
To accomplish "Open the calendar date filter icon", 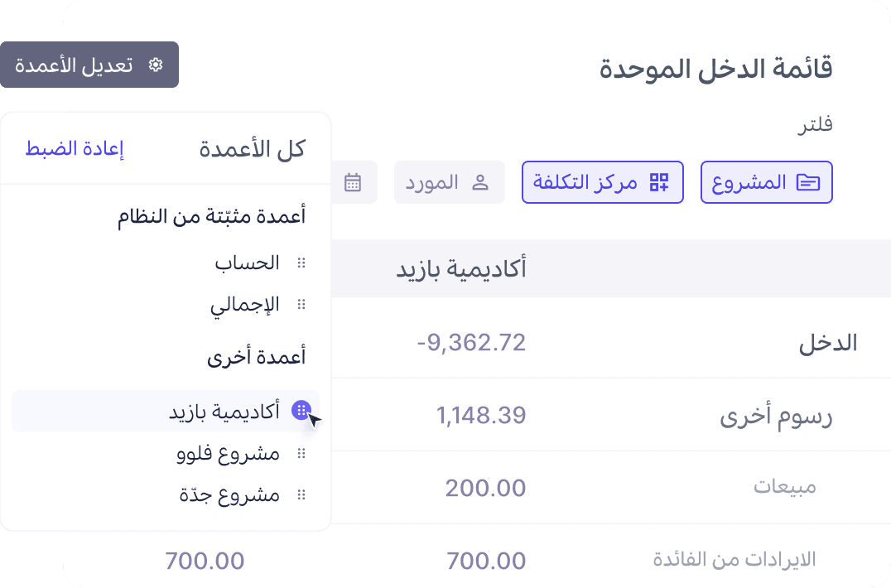I will [354, 181].
